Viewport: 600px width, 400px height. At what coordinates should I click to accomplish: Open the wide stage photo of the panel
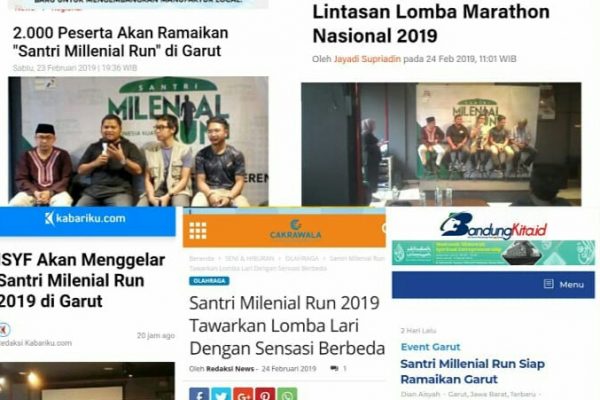441,144
